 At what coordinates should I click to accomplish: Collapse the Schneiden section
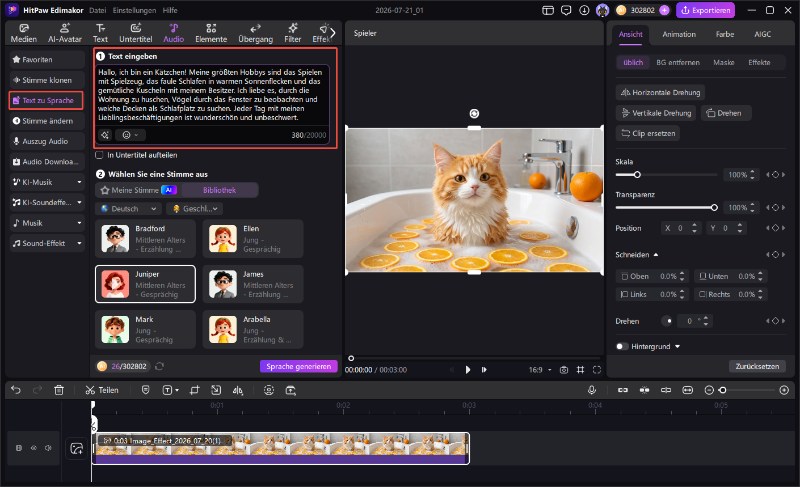(x=656, y=254)
